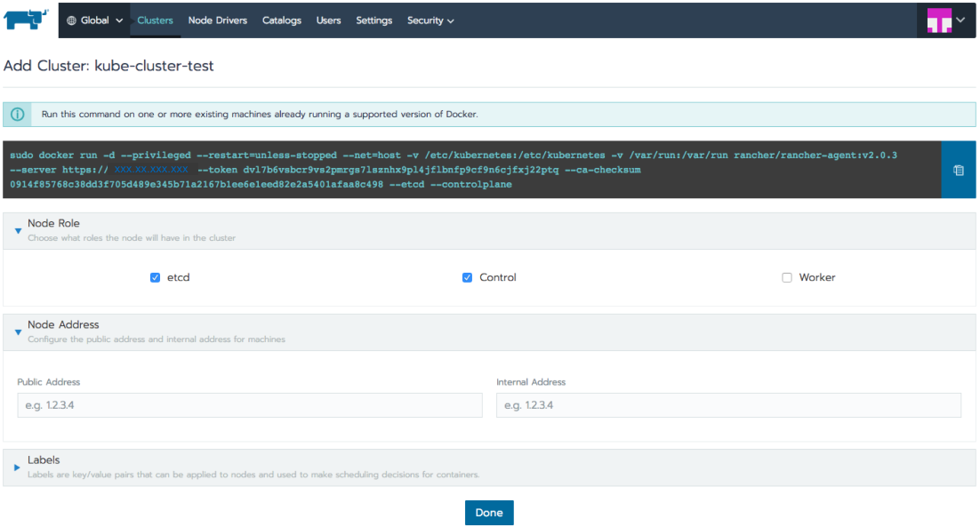The width and height of the screenshot is (980, 527).
Task: Click the info icon in the banner
Action: [18, 115]
